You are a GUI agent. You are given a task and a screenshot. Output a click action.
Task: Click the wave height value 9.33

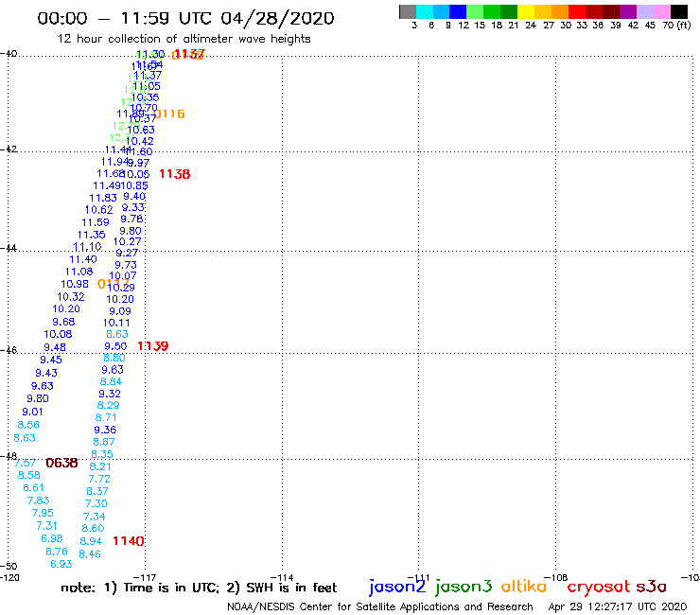click(133, 207)
